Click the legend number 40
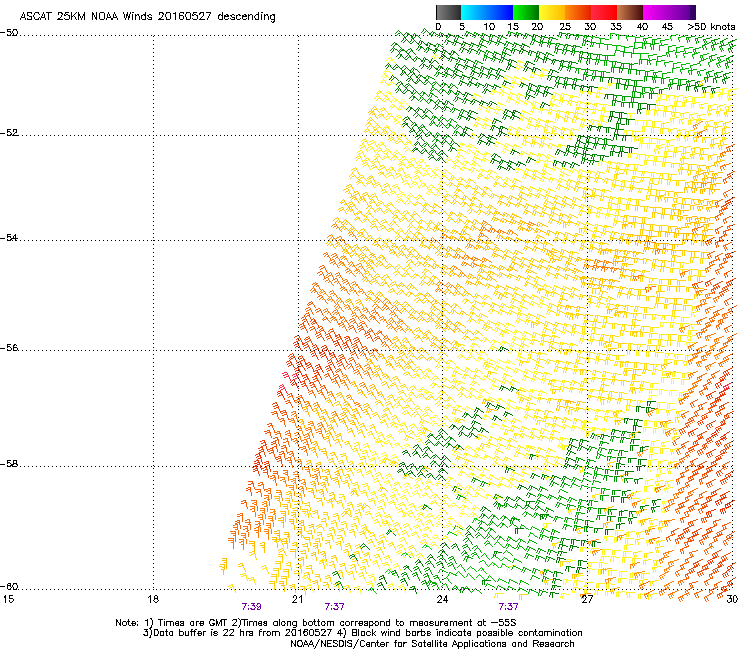This screenshot has width=740, height=650. (642, 27)
